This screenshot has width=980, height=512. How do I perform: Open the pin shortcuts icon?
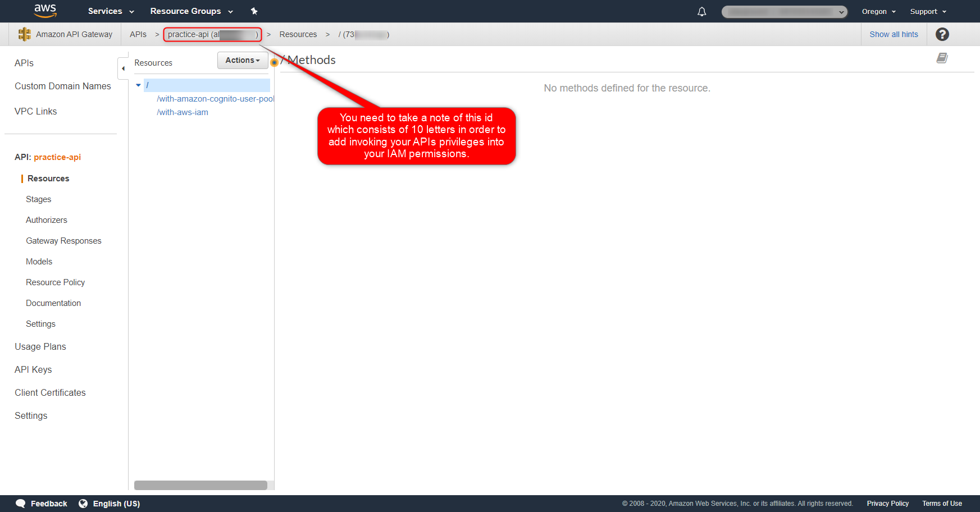point(254,11)
